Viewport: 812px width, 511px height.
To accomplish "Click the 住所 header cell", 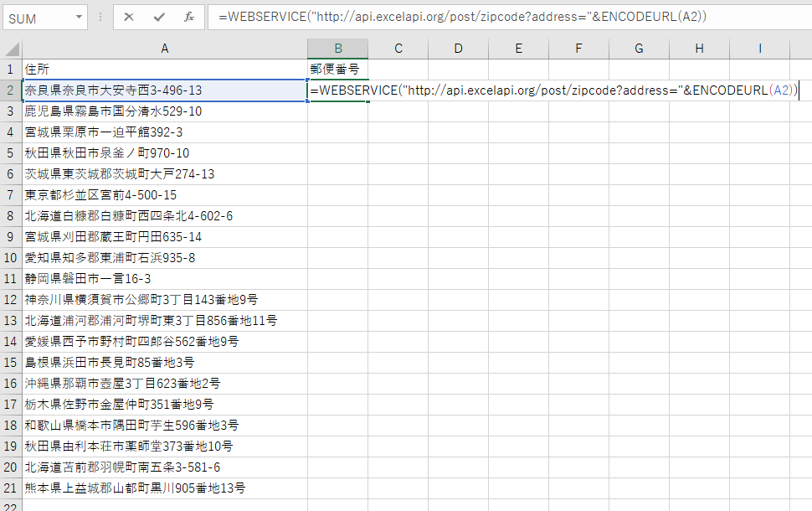I will [164, 70].
